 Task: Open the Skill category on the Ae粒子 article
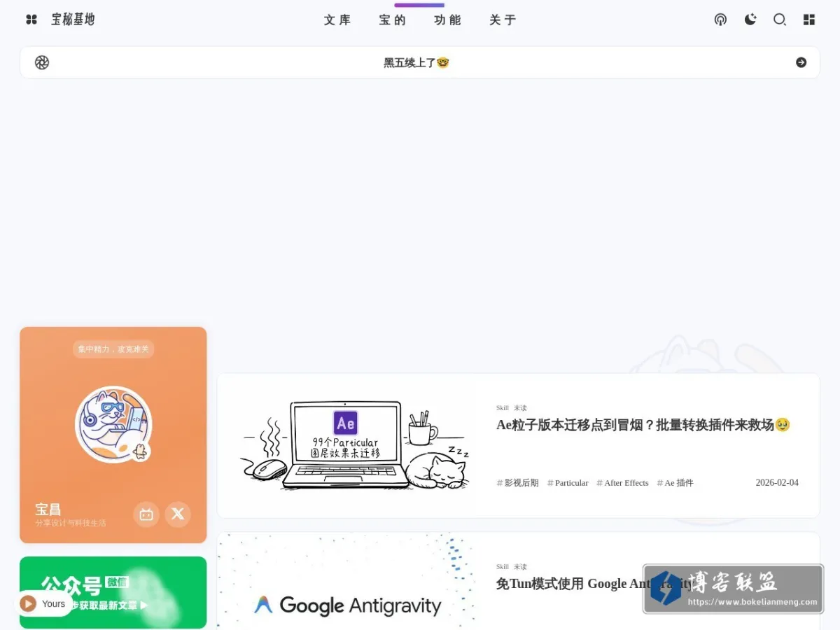[503, 408]
